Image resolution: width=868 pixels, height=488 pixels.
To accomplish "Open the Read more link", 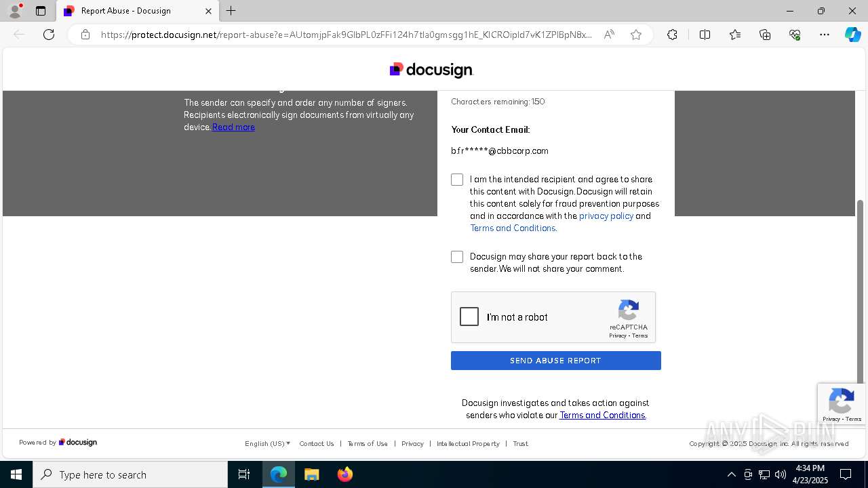I will click(x=233, y=127).
